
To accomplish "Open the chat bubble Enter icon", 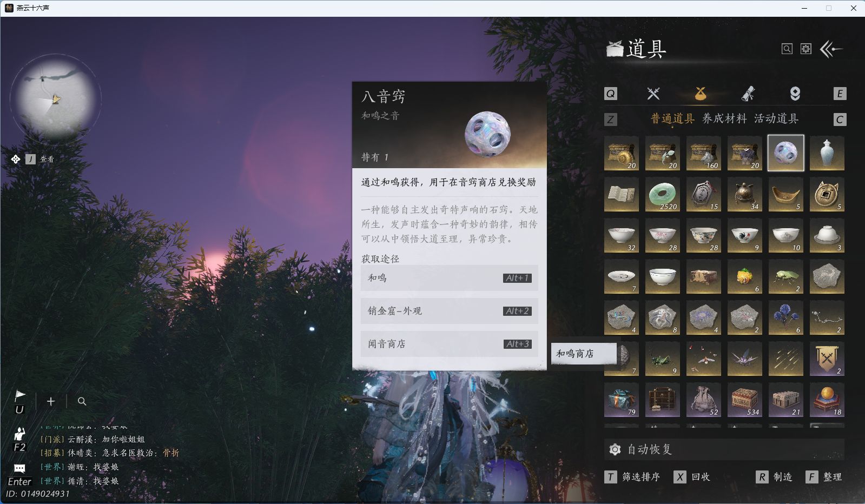I will click(x=19, y=468).
